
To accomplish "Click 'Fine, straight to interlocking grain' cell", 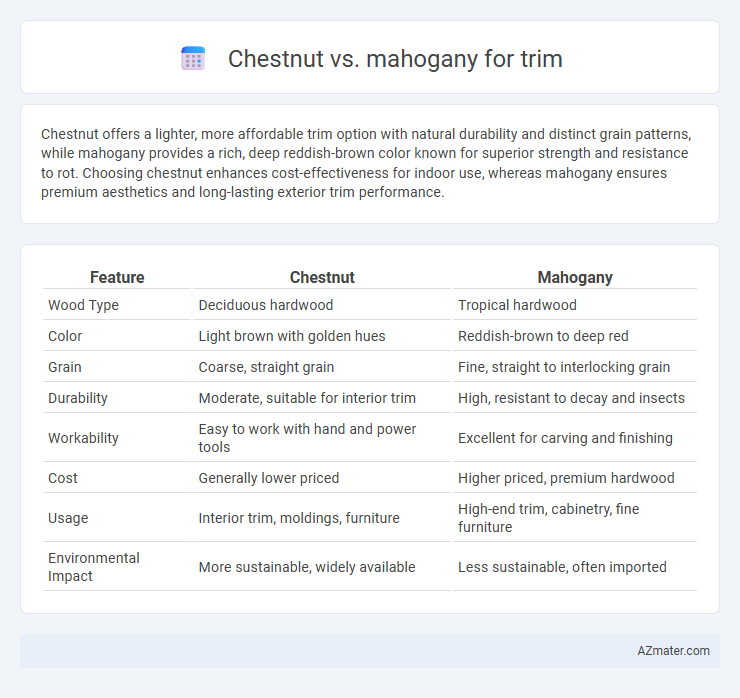I will point(563,367).
